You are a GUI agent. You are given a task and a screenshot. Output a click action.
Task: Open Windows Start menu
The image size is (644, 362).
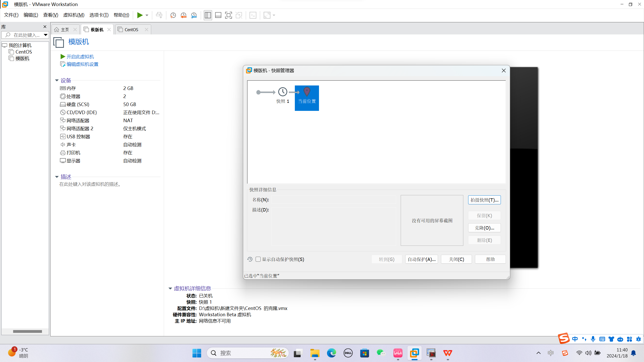click(197, 353)
